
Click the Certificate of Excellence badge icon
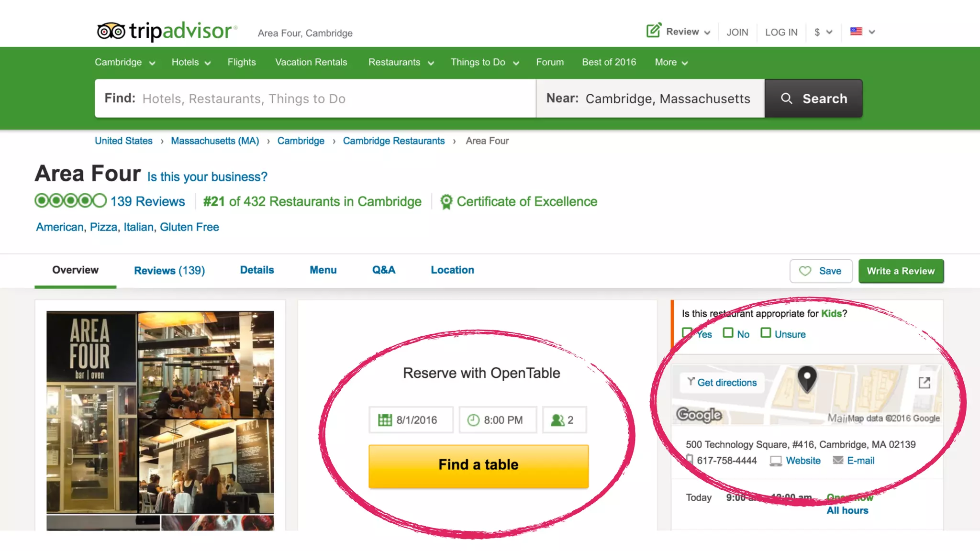[x=446, y=202]
